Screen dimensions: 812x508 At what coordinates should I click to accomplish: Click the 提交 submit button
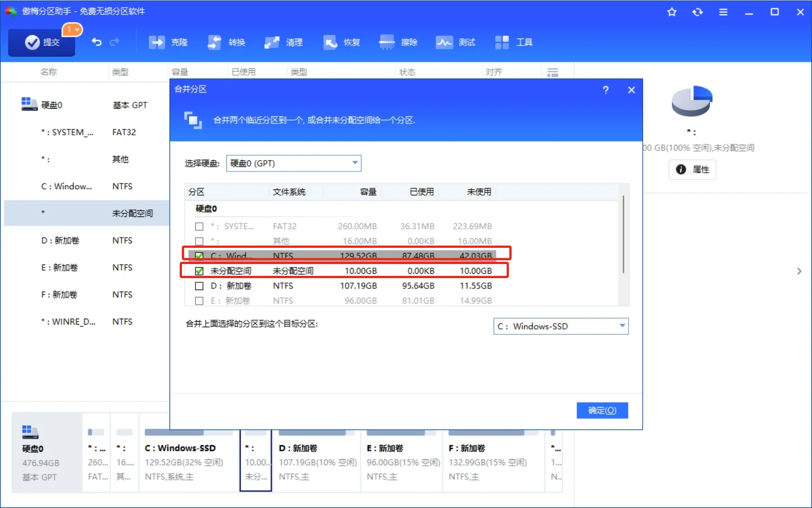pyautogui.click(x=42, y=42)
